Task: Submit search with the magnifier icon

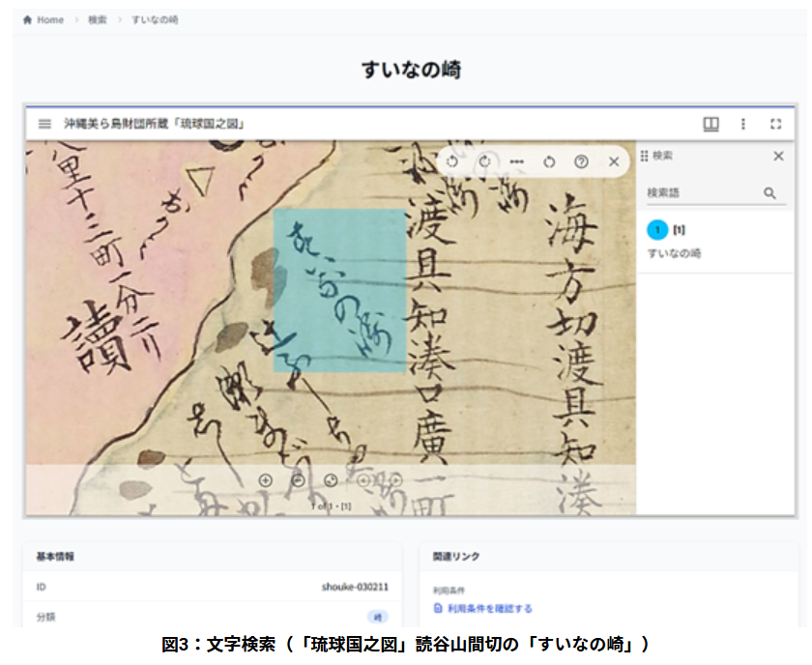Action: click(769, 193)
